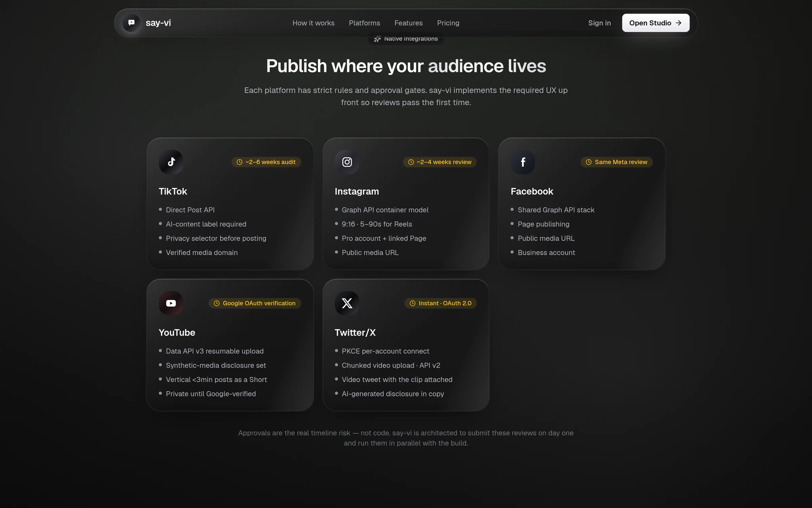The height and width of the screenshot is (508, 812).
Task: Click clock icon in ~2–6 weeks audit badge
Action: [240, 162]
